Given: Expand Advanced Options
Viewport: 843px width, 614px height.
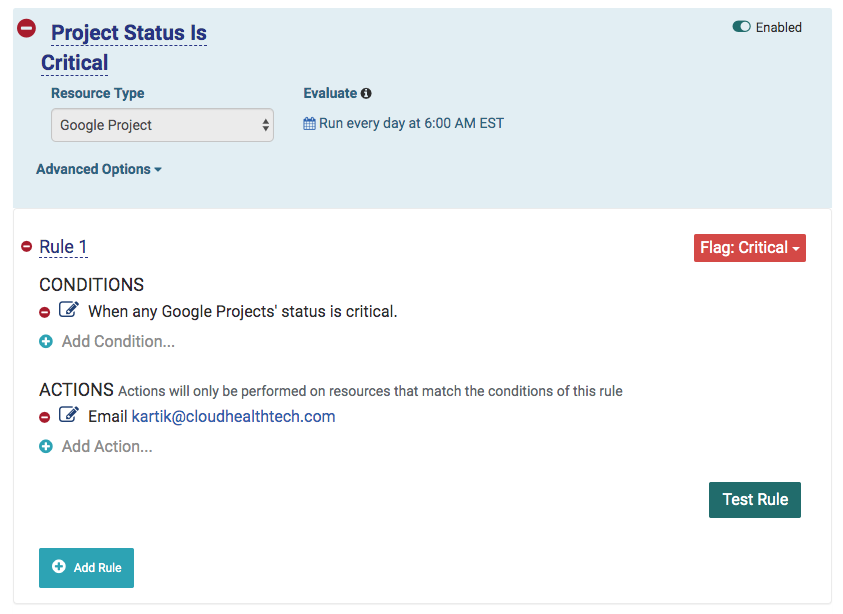Looking at the screenshot, I should click(98, 169).
